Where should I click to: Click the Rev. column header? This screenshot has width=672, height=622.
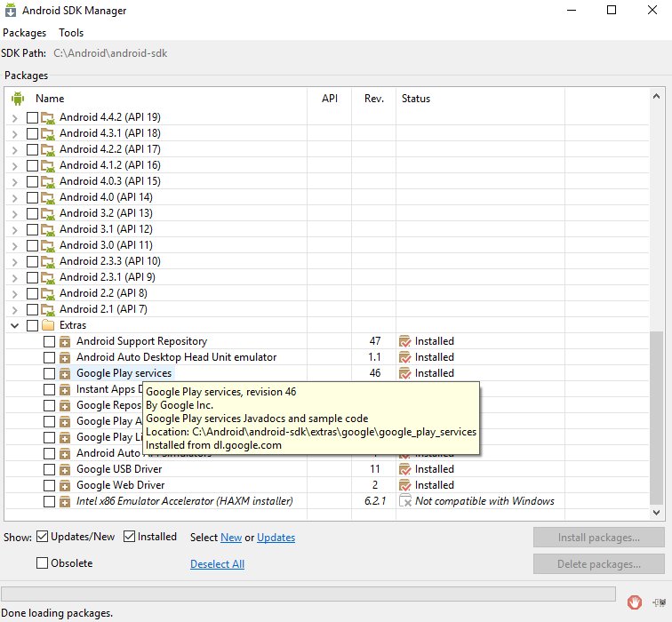(x=373, y=99)
